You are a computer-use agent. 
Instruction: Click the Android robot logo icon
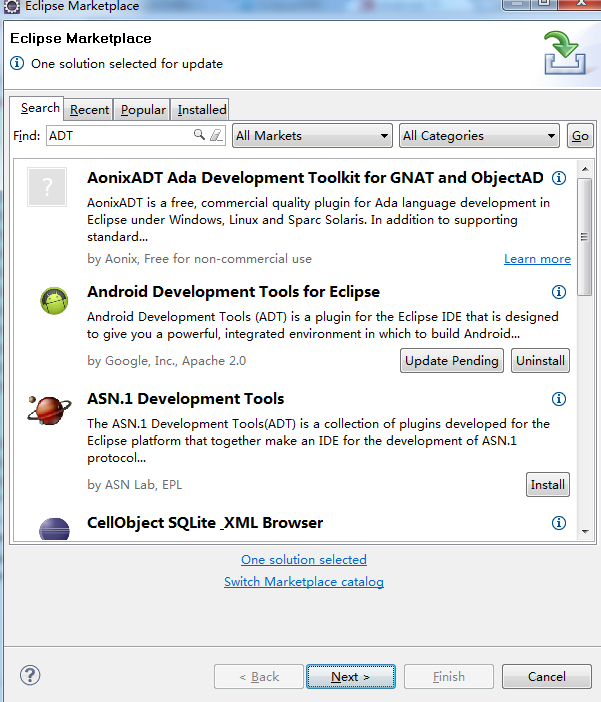point(54,301)
